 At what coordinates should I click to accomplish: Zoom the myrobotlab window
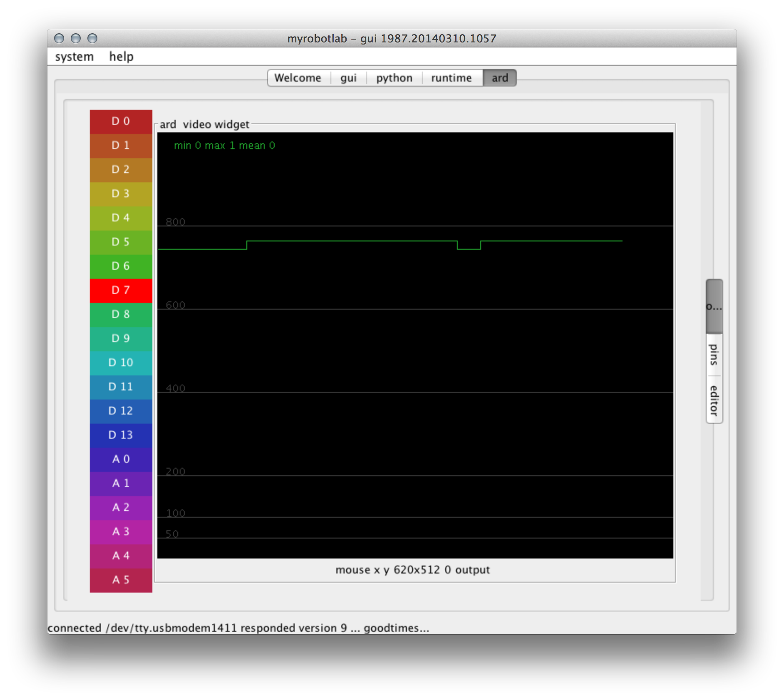coord(92,38)
